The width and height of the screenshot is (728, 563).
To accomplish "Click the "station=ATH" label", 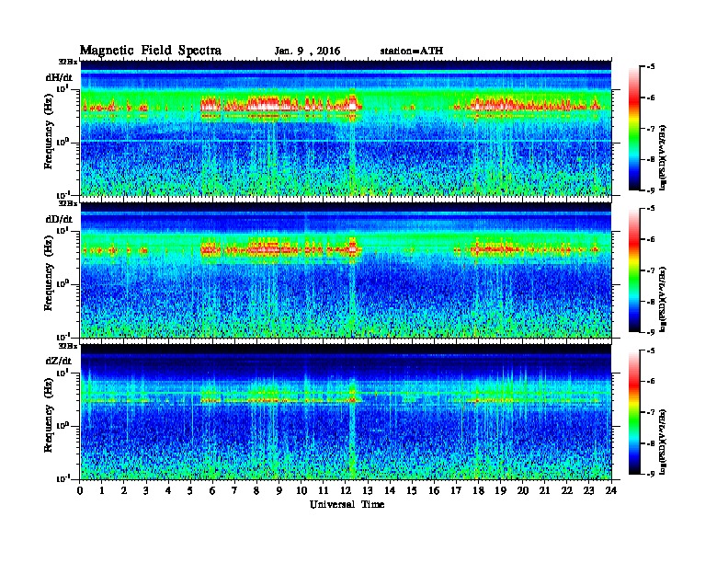I will tap(412, 51).
